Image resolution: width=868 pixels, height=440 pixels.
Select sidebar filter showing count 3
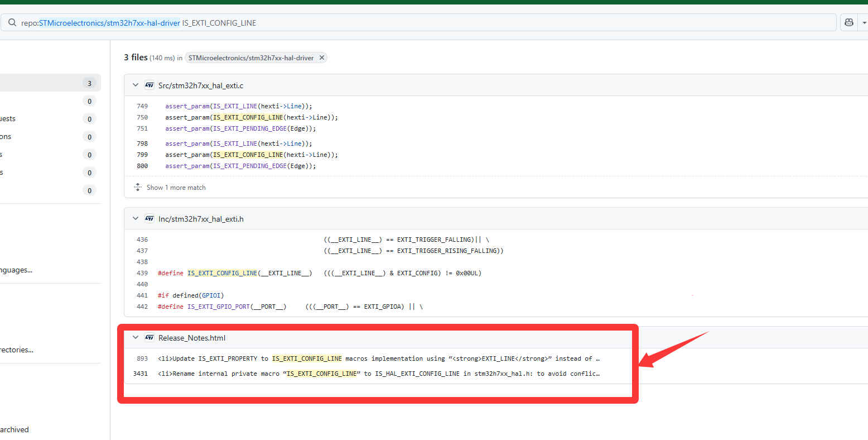pyautogui.click(x=50, y=83)
